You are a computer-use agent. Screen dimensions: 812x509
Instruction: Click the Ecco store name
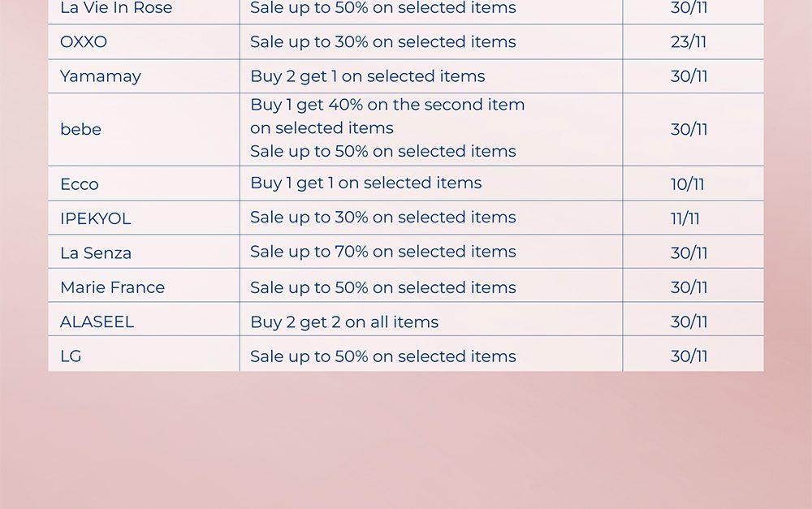click(x=80, y=184)
